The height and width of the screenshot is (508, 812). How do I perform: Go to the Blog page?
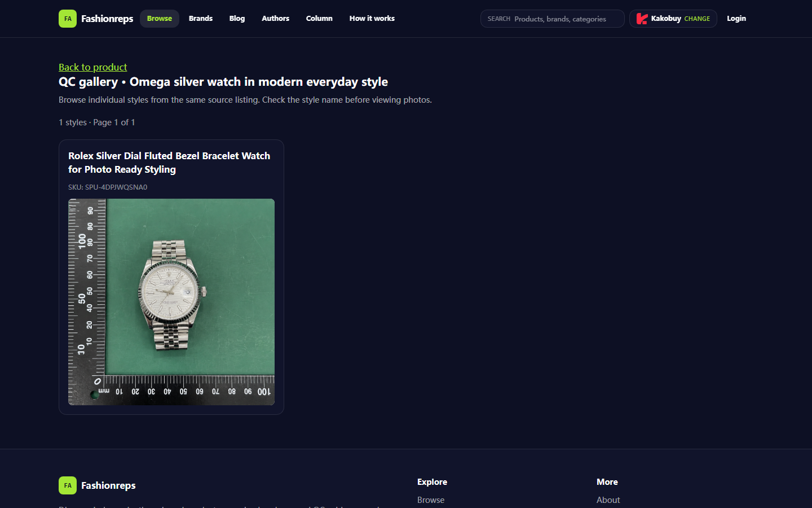coord(237,19)
